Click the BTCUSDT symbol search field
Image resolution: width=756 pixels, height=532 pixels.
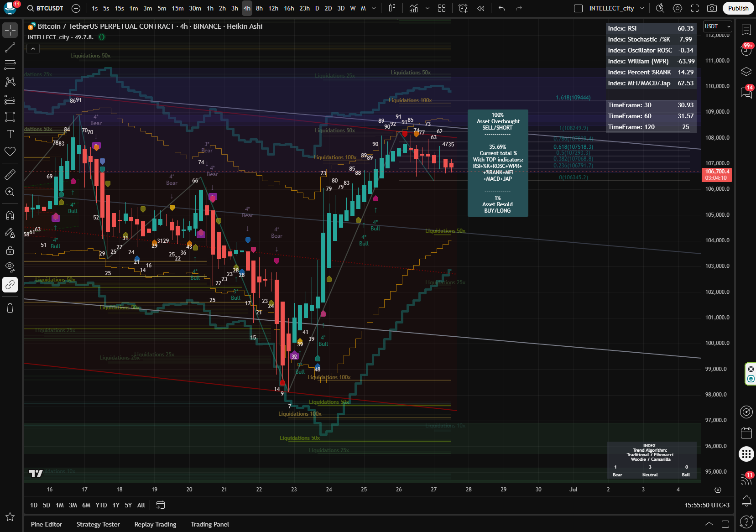(x=45, y=8)
